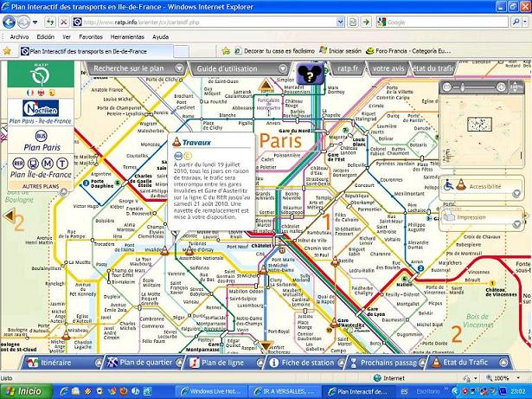Collapse the left plans panel round arrow

[63, 192]
